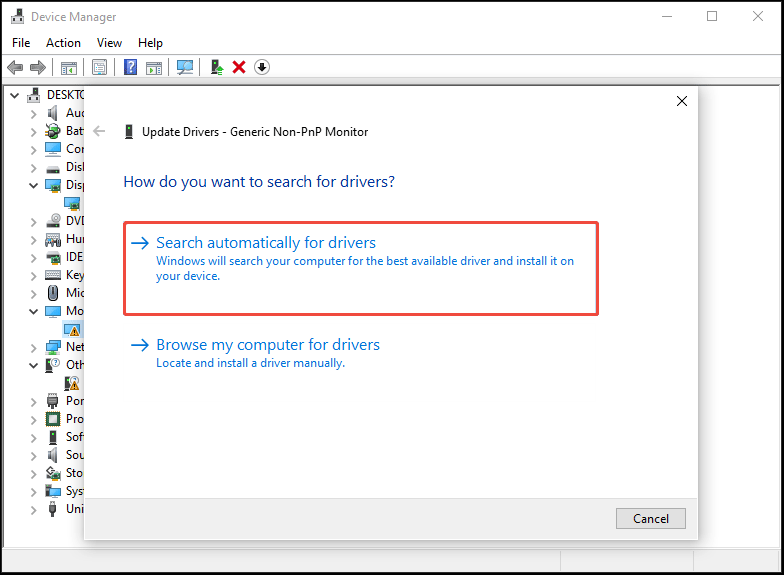Click the down-arrow Disable device icon
Screen dimensions: 784x575
tap(262, 67)
